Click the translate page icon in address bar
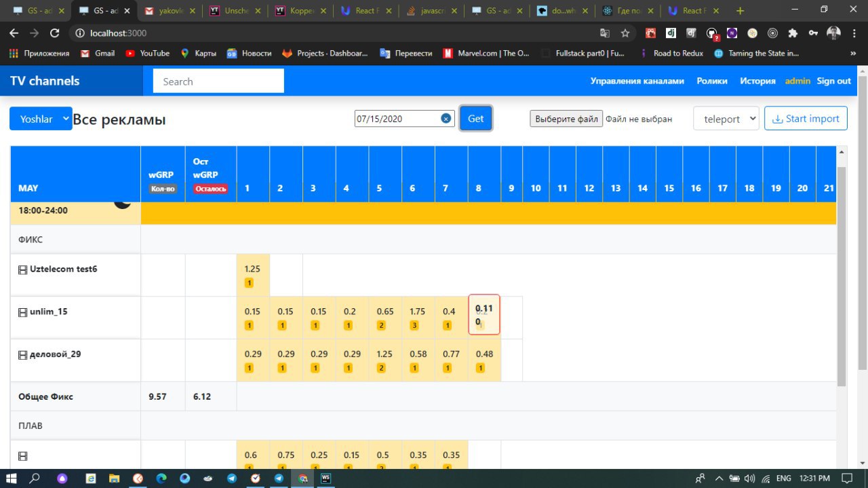868x488 pixels. [x=605, y=33]
